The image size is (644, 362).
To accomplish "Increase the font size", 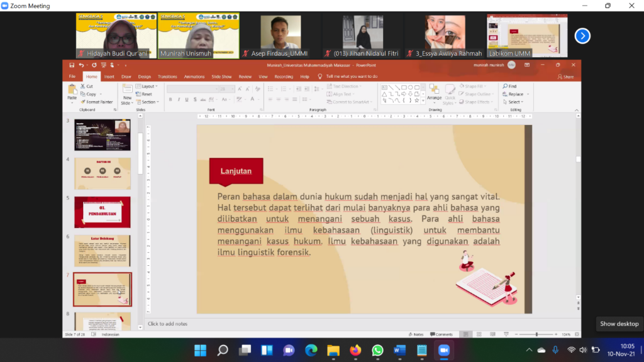I will [x=240, y=89].
